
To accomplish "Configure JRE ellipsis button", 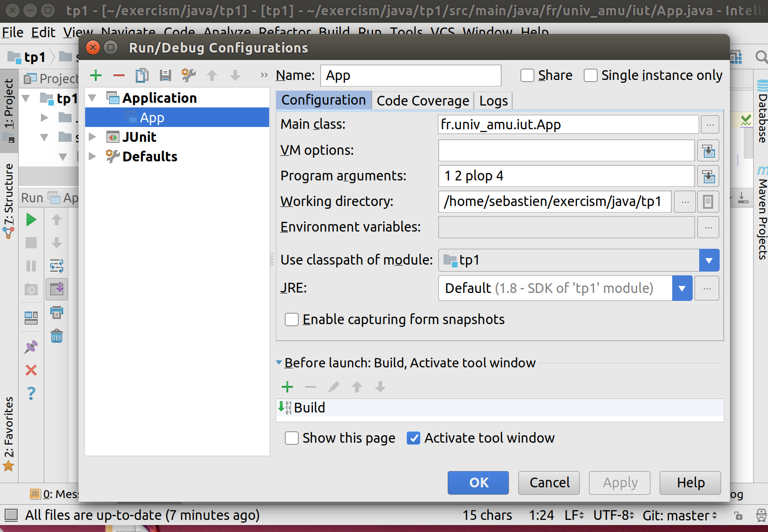I will point(707,288).
